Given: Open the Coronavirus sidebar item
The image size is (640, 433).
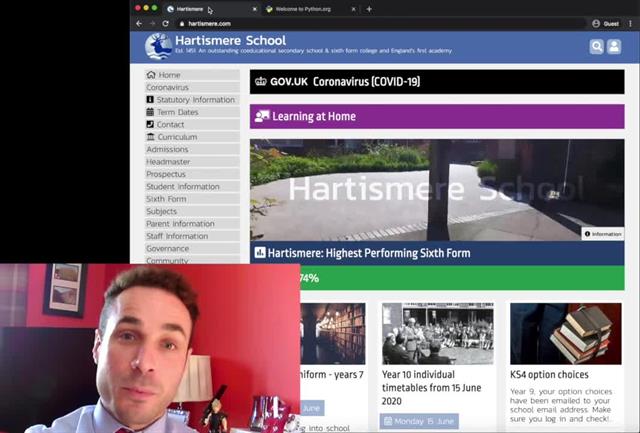Looking at the screenshot, I should tap(192, 87).
